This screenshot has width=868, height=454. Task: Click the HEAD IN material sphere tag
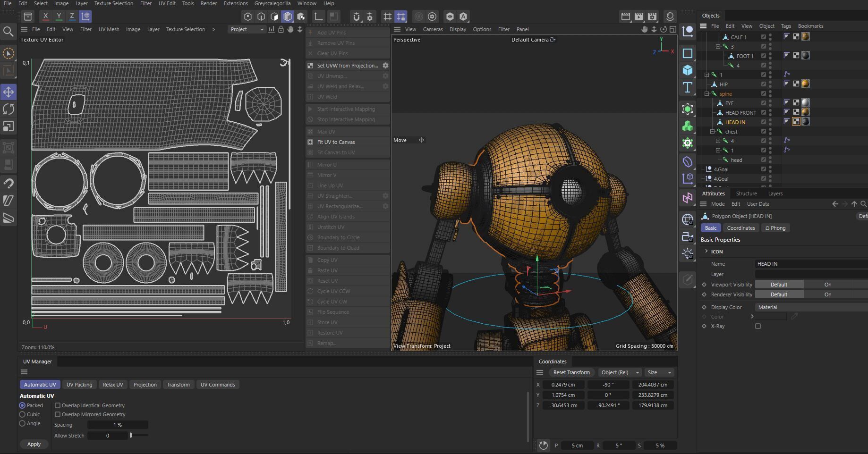pos(806,121)
